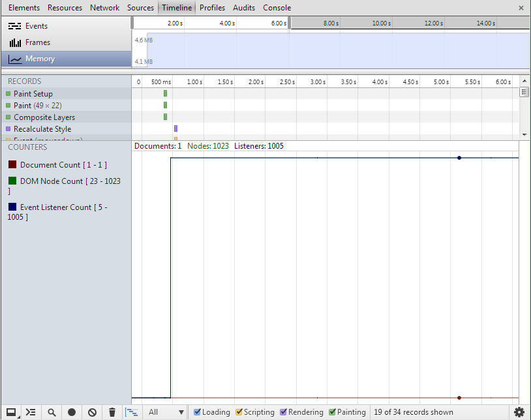Click the COUNTERS section header

click(28, 147)
